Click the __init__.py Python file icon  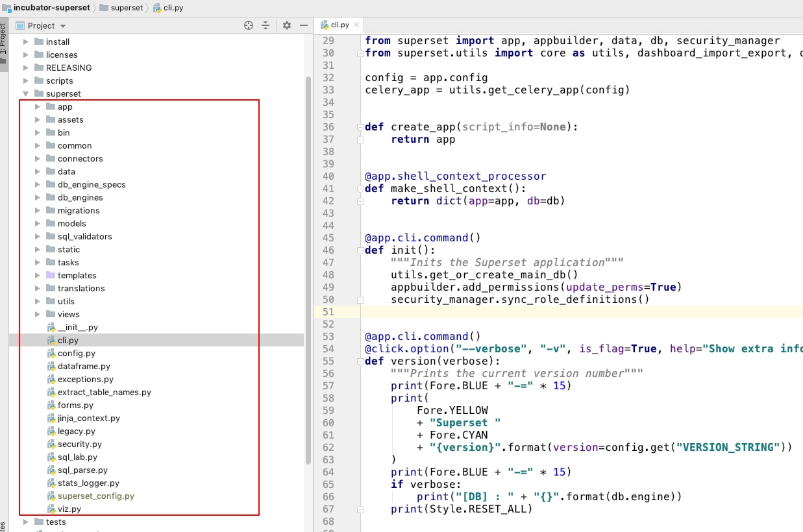[x=51, y=328]
